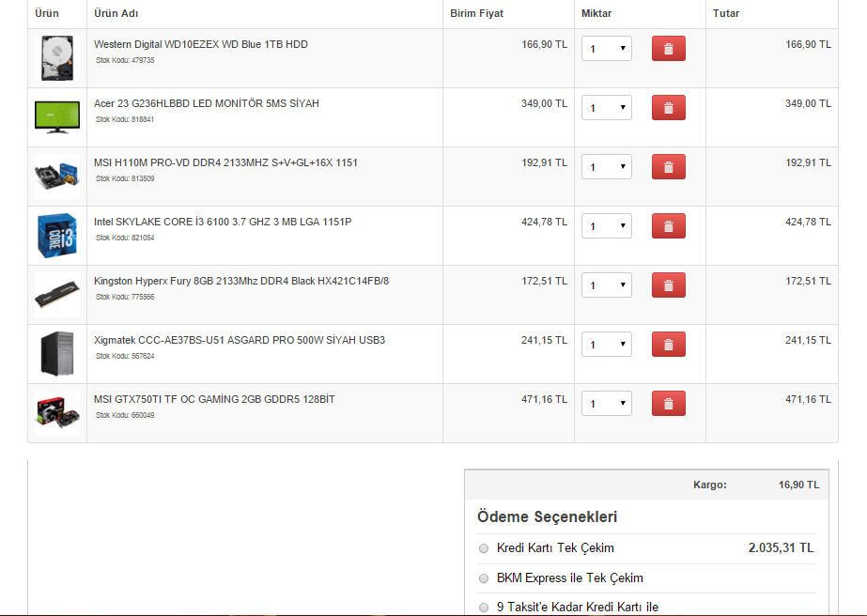Click the Ürün Adı column header
867x616 pixels.
tap(116, 13)
